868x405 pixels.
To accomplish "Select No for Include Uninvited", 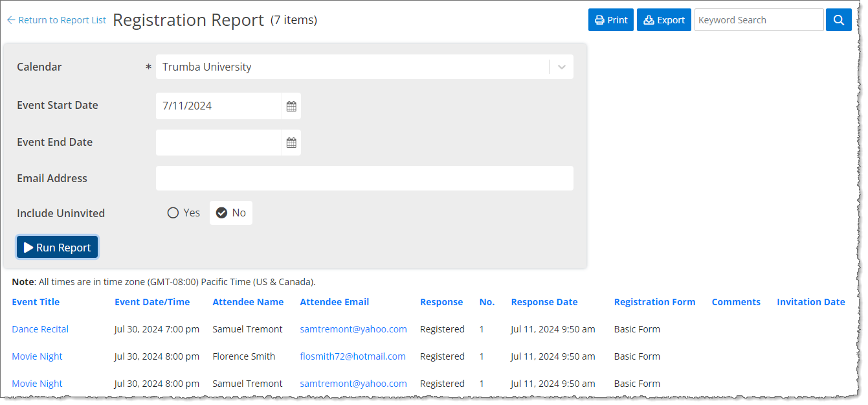I will point(231,213).
